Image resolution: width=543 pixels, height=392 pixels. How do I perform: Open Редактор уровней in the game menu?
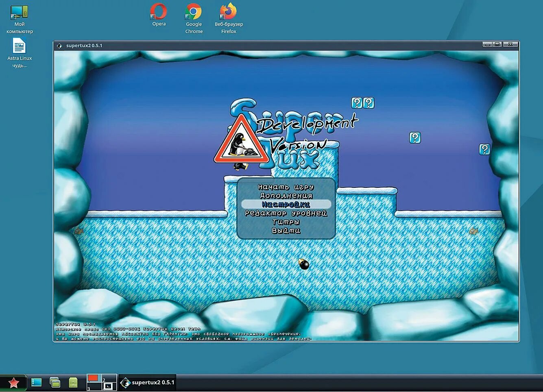click(286, 213)
